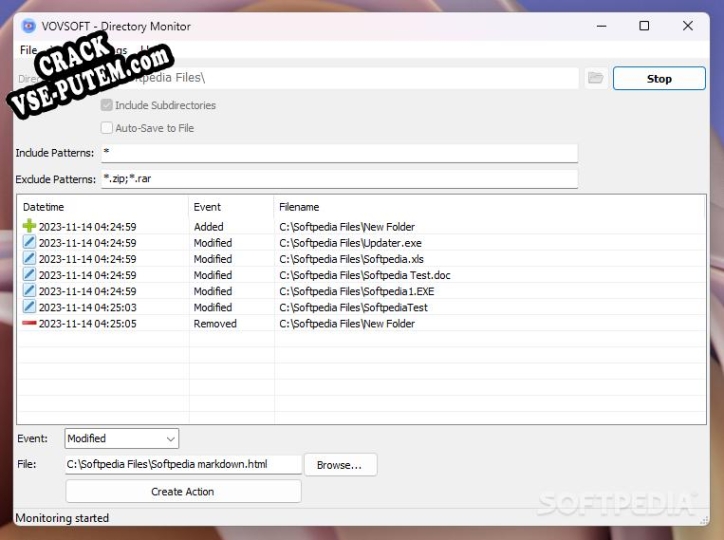The width and height of the screenshot is (724, 540).
Task: Click the Monitoring started status text
Action: 62,518
